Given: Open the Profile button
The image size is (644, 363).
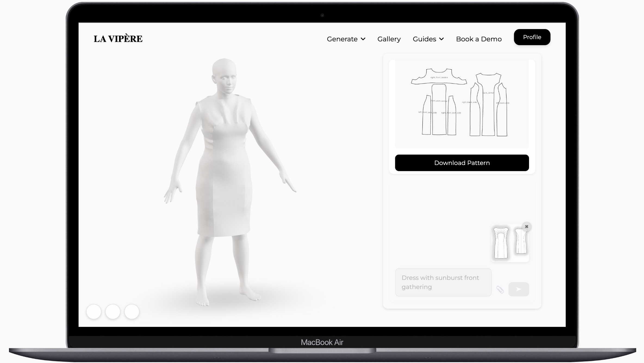Looking at the screenshot, I should 532,37.
